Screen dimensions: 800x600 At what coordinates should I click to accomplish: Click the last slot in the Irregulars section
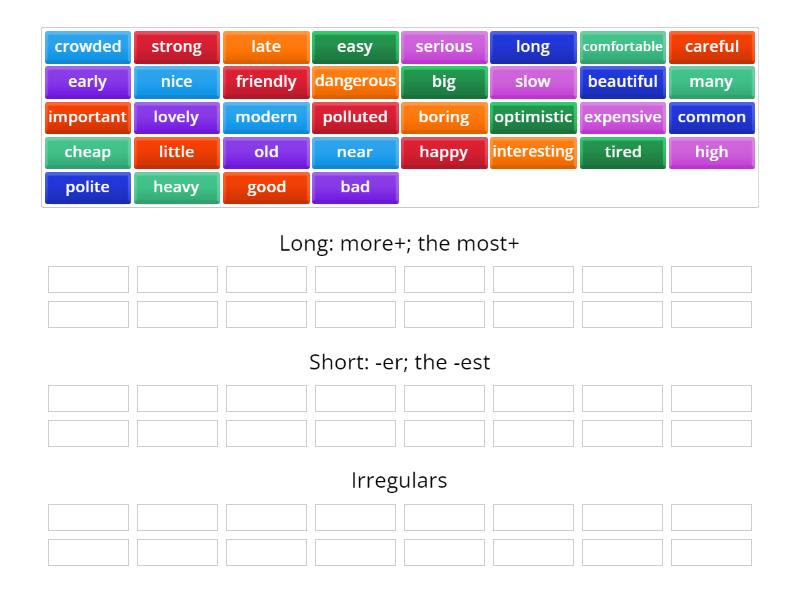tap(711, 552)
